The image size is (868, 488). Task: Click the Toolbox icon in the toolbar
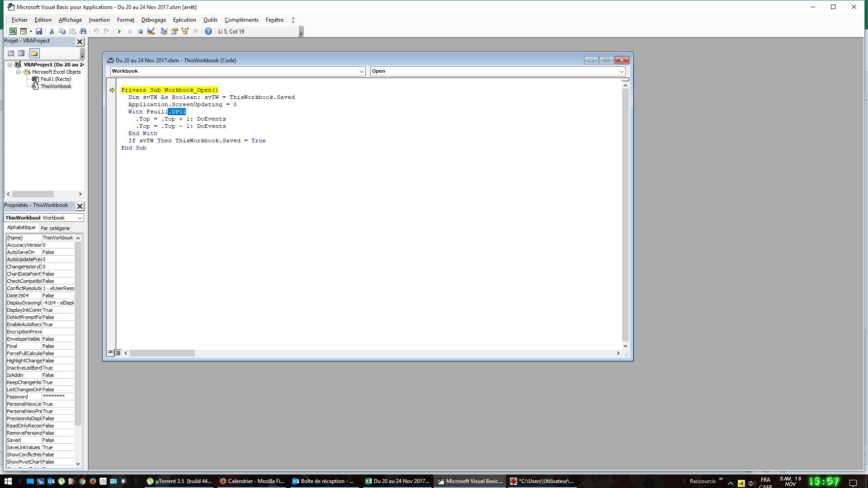tap(195, 31)
